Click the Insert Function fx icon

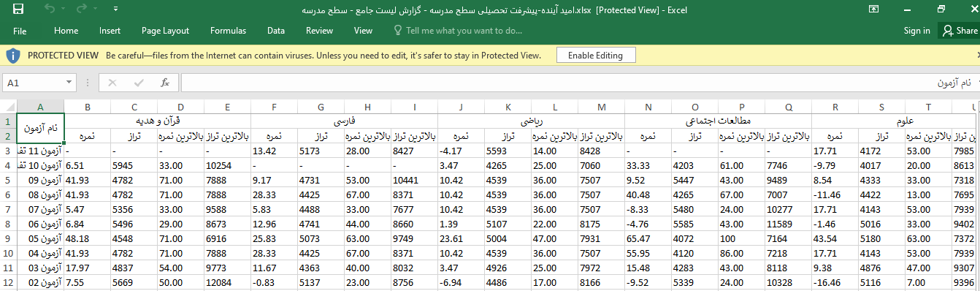tap(165, 83)
